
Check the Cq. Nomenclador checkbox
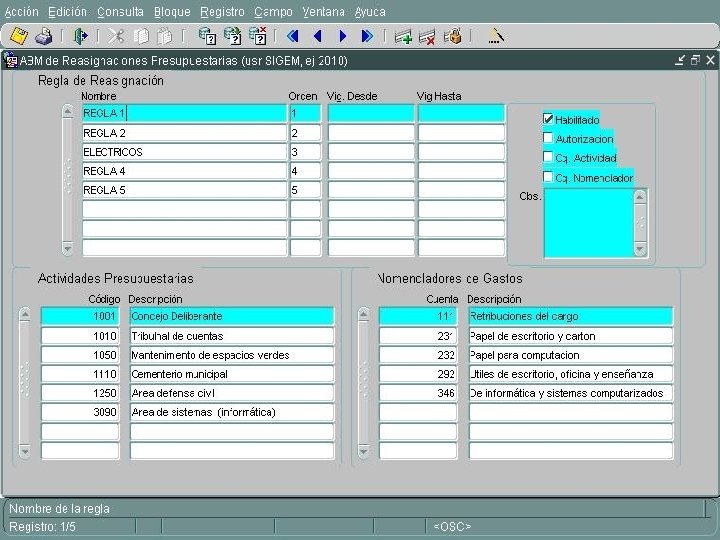[x=548, y=177]
